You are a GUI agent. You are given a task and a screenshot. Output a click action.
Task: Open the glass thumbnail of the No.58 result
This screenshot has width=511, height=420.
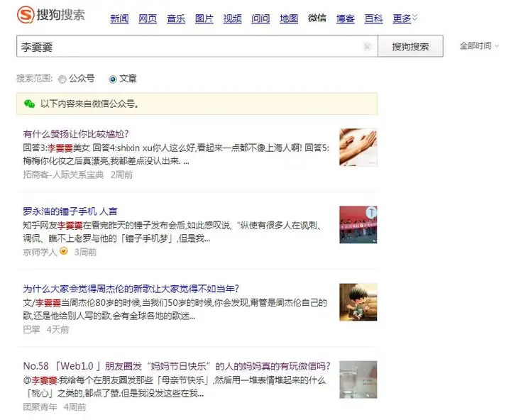[358, 380]
